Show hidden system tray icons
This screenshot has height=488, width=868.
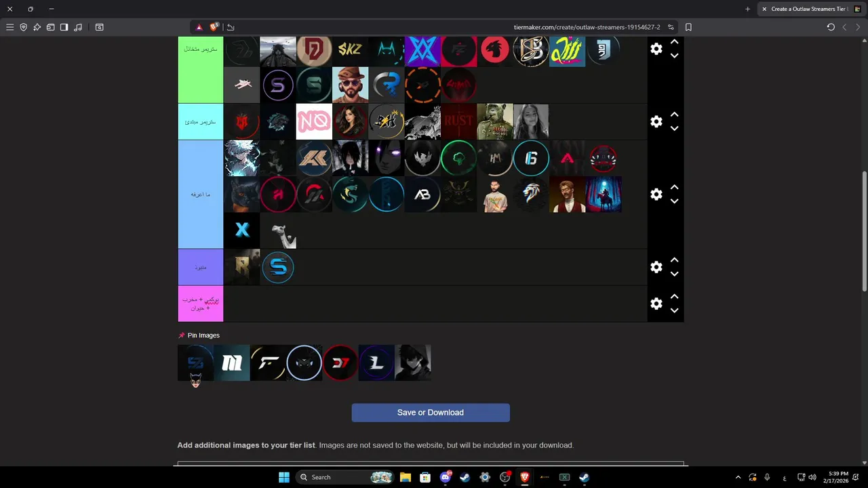[738, 477]
